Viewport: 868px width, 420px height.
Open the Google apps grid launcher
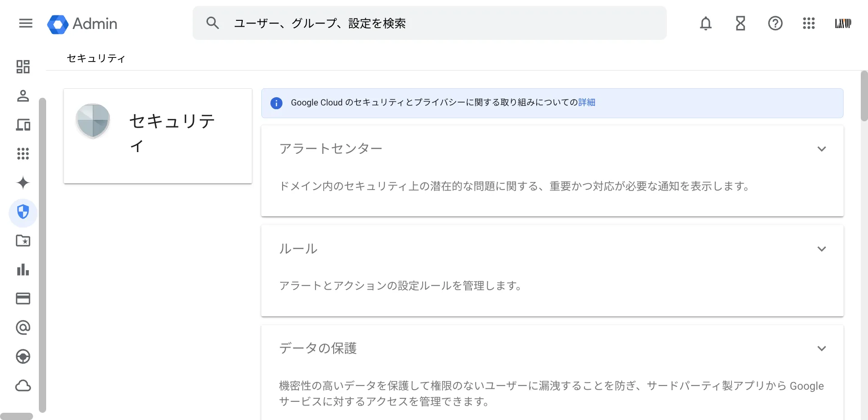point(809,23)
